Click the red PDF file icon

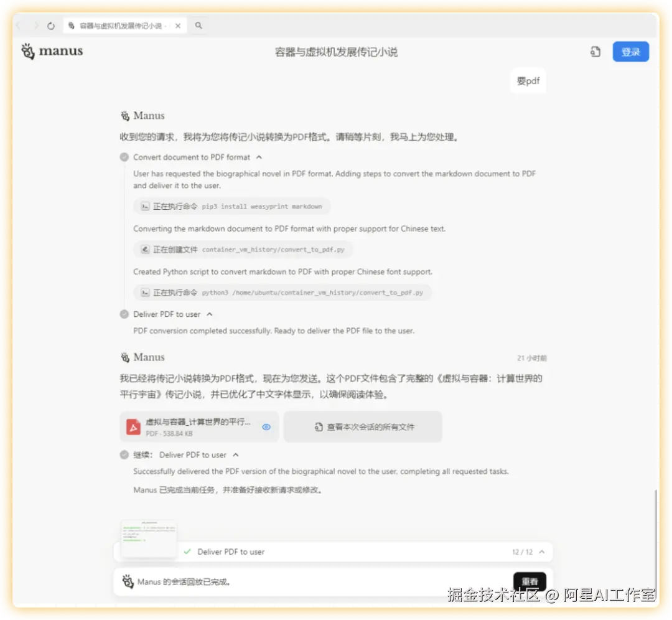[133, 427]
